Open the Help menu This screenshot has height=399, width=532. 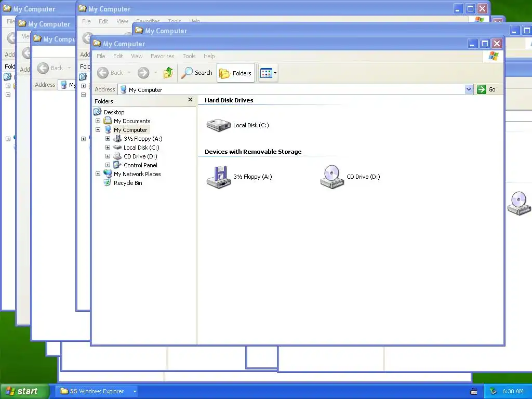[209, 56]
